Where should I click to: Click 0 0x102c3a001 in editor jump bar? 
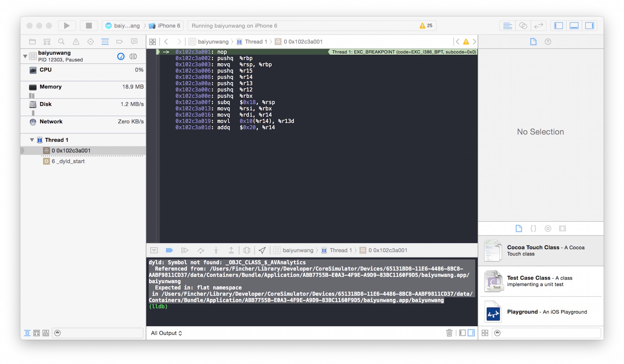[299, 42]
